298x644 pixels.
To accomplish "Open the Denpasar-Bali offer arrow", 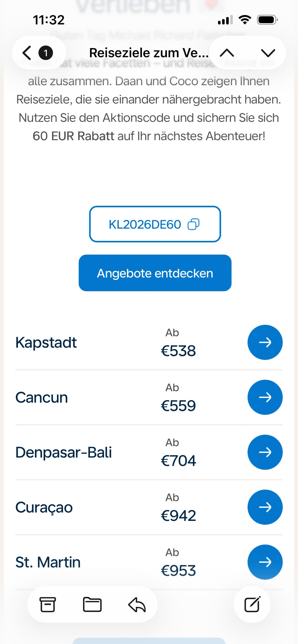I will click(265, 452).
